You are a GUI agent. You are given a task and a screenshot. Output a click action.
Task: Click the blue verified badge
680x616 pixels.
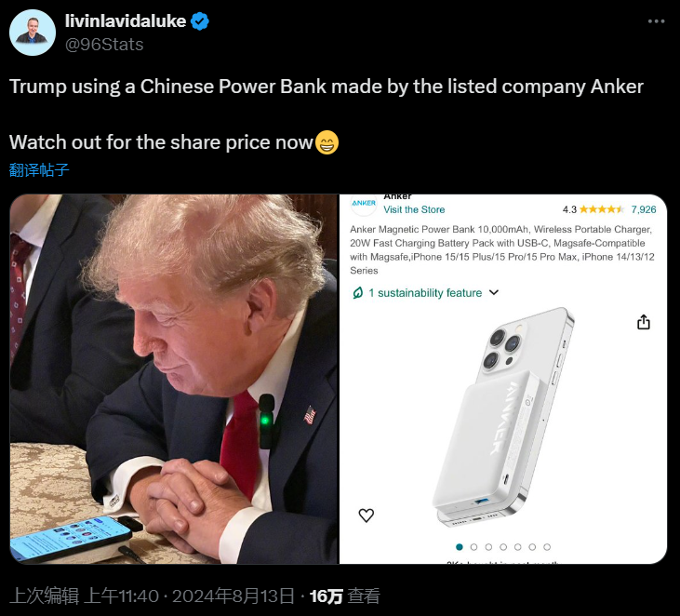click(200, 21)
